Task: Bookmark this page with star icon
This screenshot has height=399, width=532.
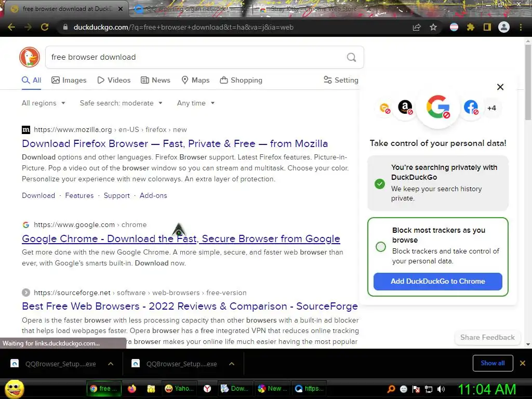Action: coord(433,27)
